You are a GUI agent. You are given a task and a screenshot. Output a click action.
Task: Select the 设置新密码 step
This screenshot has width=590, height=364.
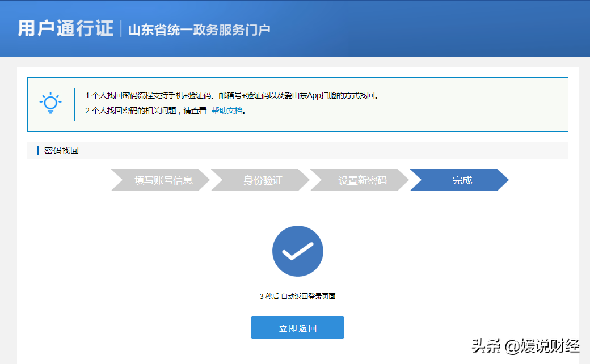click(360, 180)
